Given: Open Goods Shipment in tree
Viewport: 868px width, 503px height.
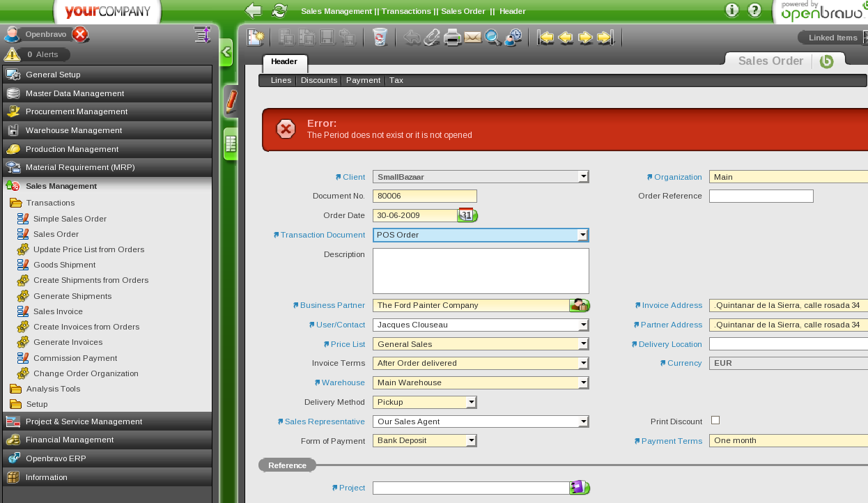Looking at the screenshot, I should [64, 265].
